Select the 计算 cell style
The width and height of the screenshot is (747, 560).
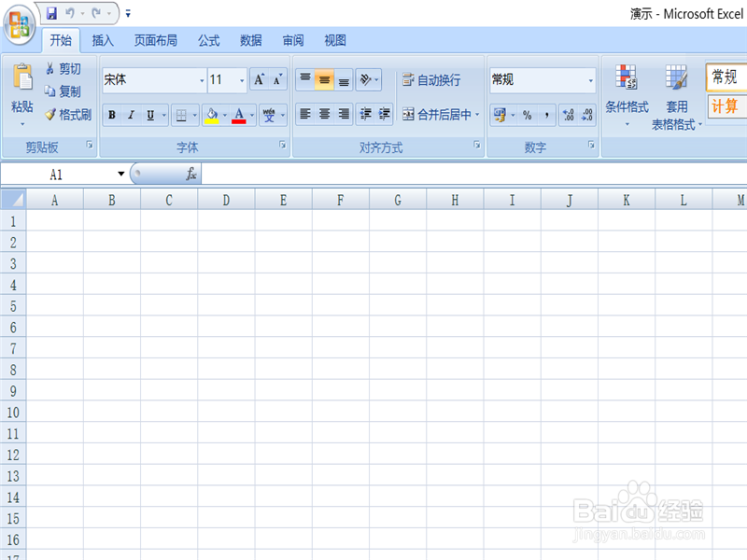click(726, 106)
